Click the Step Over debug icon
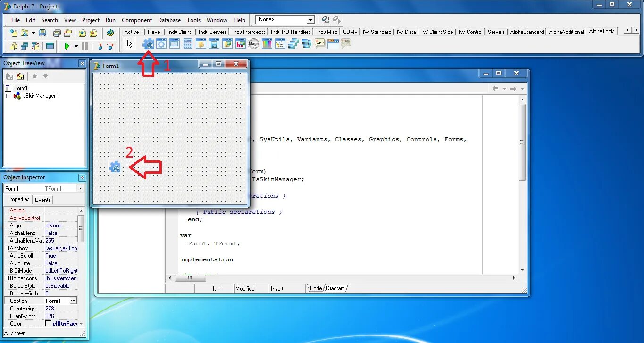Viewport: 644px width, 343px height. 110,46
